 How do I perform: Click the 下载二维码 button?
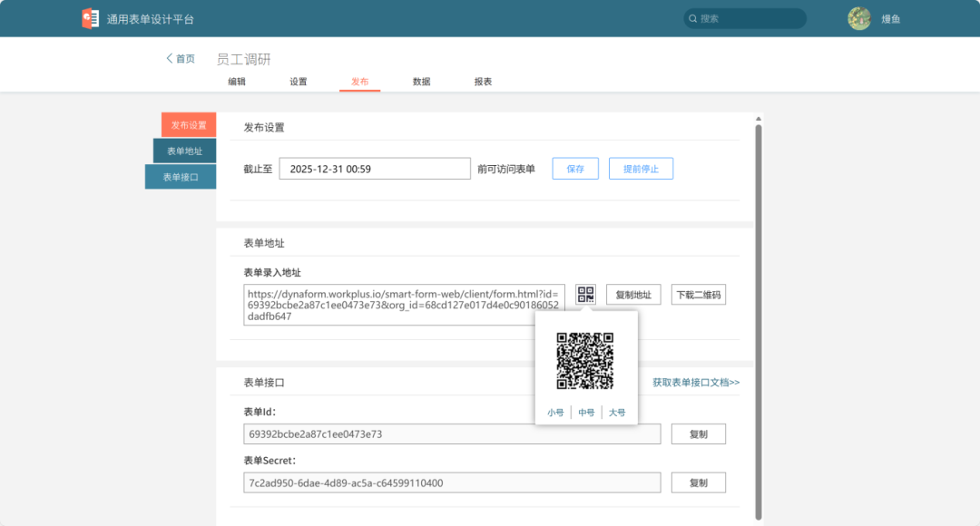click(x=698, y=294)
